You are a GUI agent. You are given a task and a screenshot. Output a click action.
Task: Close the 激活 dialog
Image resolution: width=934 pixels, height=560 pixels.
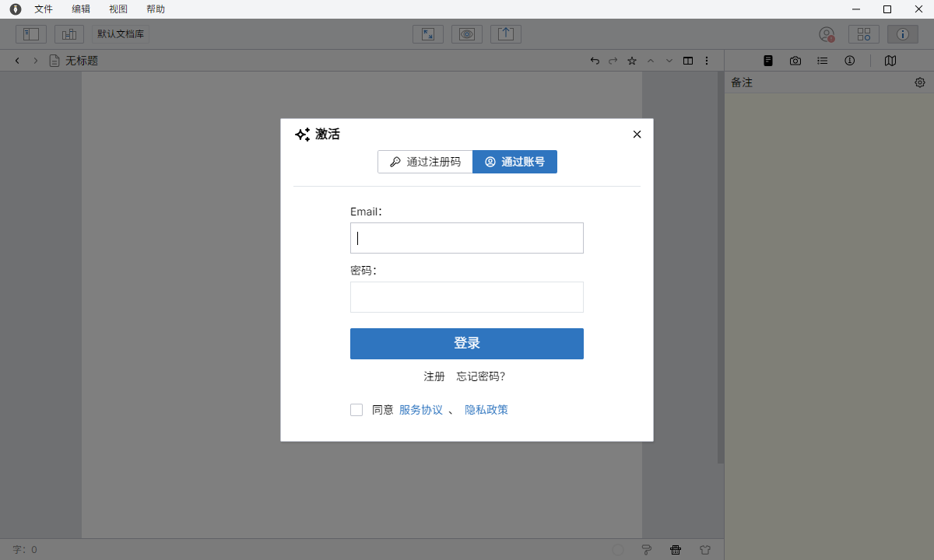637,135
